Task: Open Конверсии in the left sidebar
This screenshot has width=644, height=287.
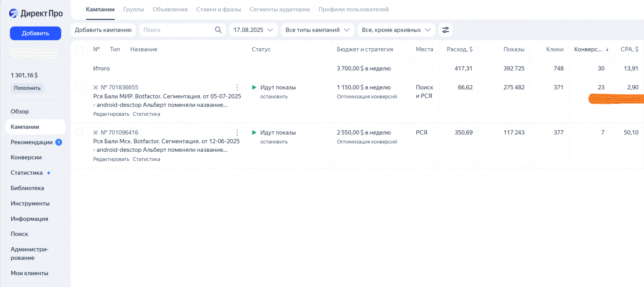Action: click(x=26, y=157)
